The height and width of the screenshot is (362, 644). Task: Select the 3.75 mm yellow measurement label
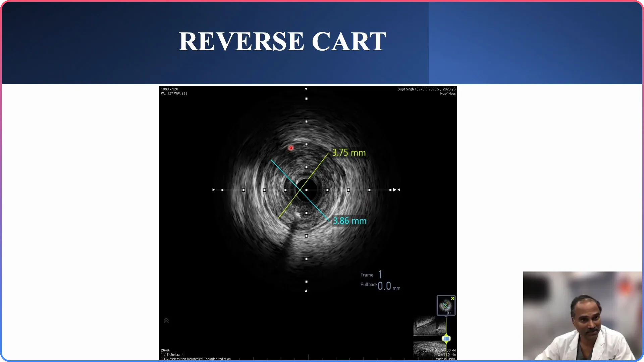tap(349, 153)
